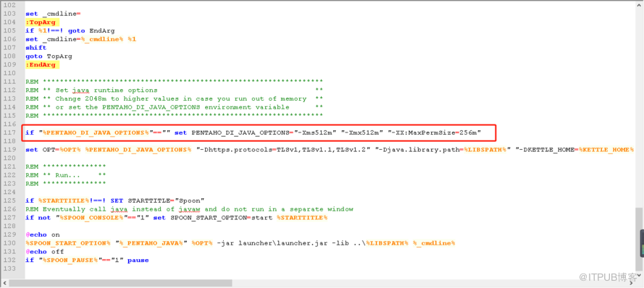This screenshot has height=288, width=644.
Task: Click the pause keyword on line 132
Action: pos(138,260)
